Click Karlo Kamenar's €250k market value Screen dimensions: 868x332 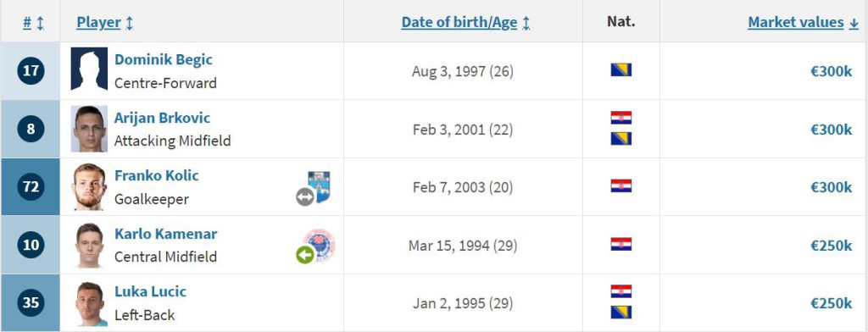[x=831, y=245]
